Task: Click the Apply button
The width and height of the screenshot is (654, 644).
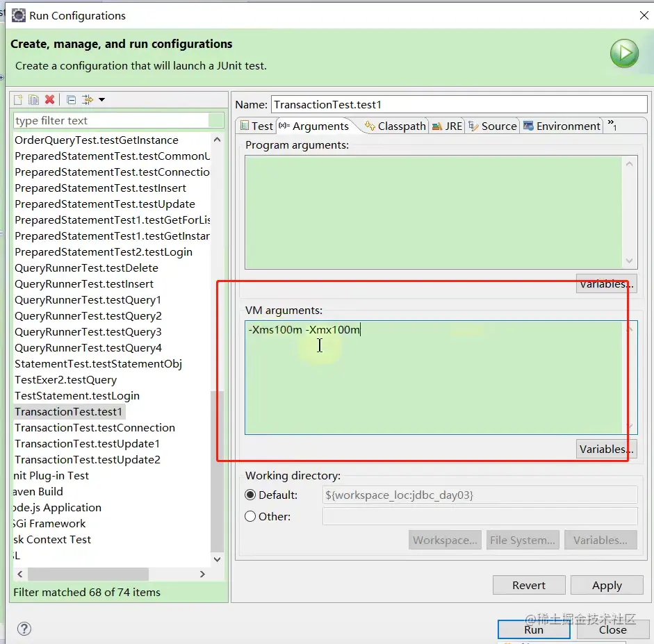Action: coord(607,585)
